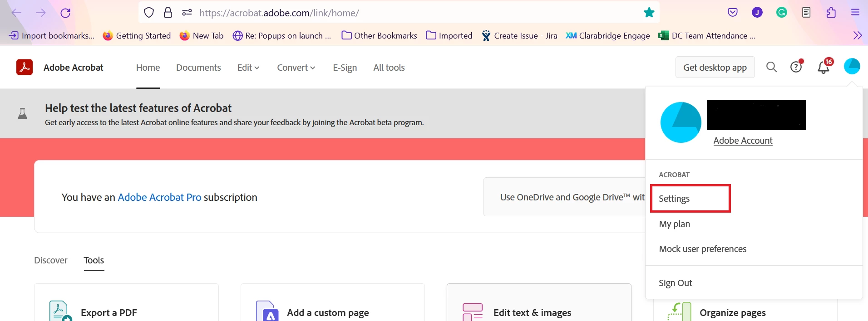This screenshot has height=321, width=868.
Task: Click the Grammarly extension icon
Action: coord(782,13)
